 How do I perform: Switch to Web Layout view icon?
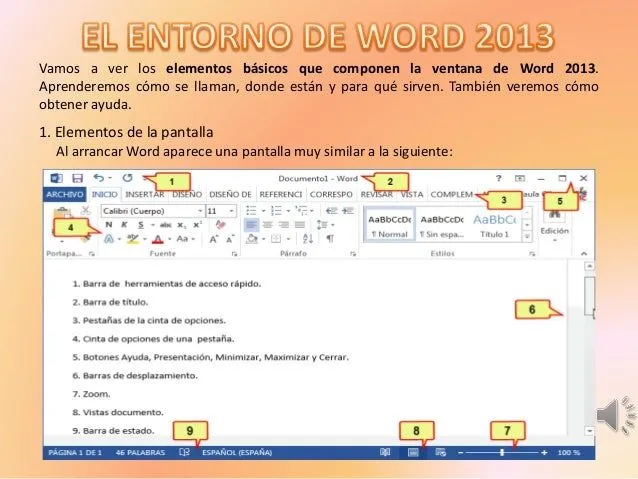[441, 453]
